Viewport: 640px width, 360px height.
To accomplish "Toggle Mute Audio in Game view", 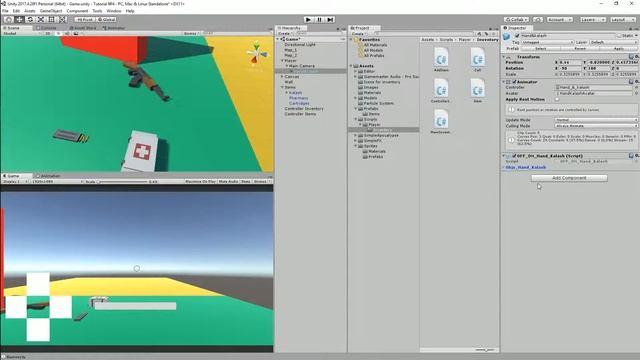I will pyautogui.click(x=228, y=182).
